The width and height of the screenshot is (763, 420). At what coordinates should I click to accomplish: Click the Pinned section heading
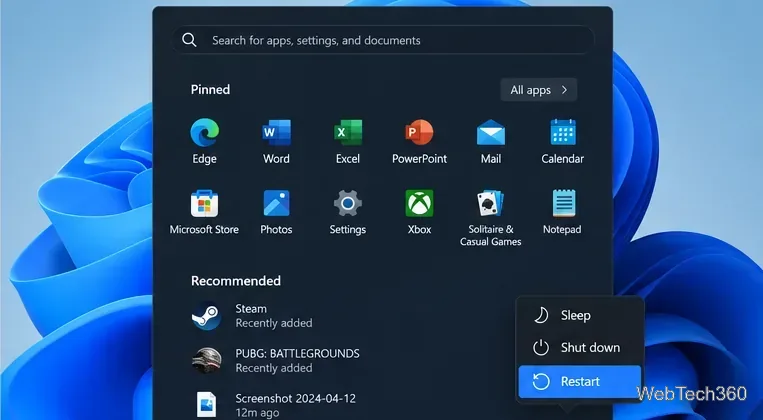[x=210, y=90]
